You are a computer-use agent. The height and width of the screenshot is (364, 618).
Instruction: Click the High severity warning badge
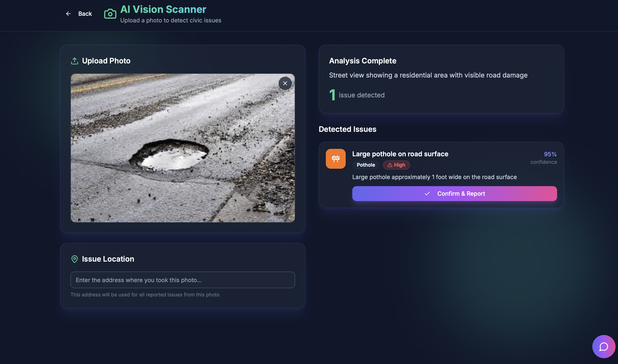pyautogui.click(x=396, y=165)
